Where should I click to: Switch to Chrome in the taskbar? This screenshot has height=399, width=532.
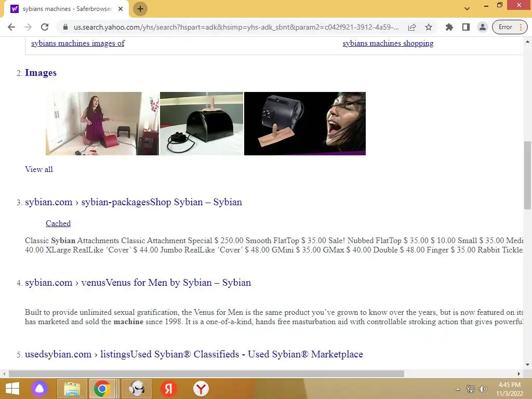pyautogui.click(x=102, y=389)
